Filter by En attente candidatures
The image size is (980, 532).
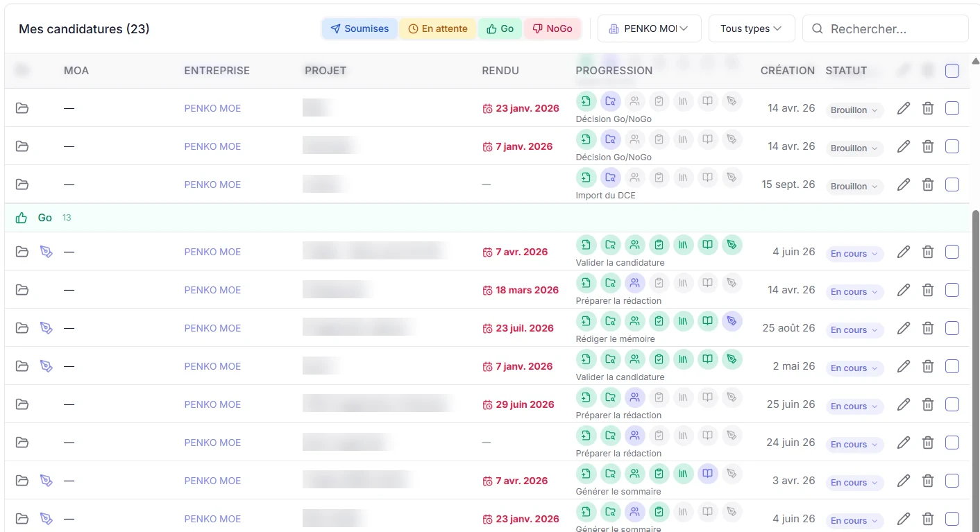click(x=438, y=28)
